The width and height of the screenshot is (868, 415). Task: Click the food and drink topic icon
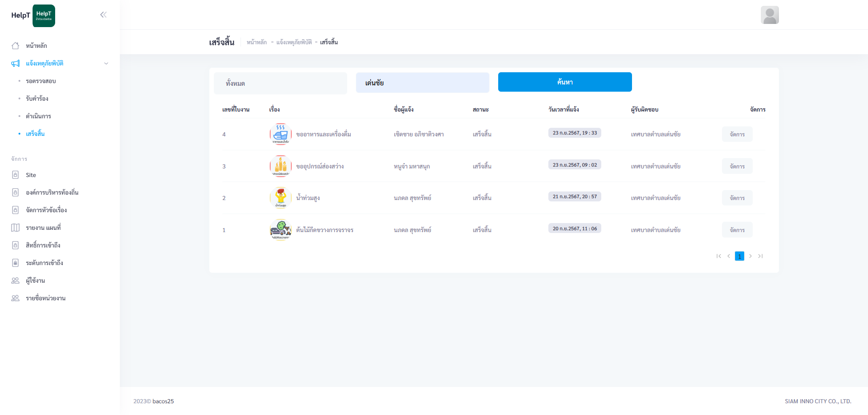[x=281, y=134]
